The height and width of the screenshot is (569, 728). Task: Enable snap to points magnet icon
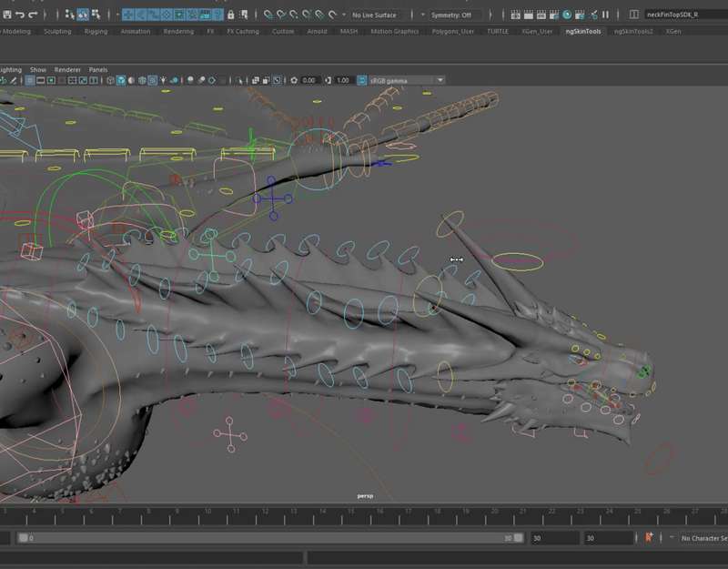pos(293,15)
